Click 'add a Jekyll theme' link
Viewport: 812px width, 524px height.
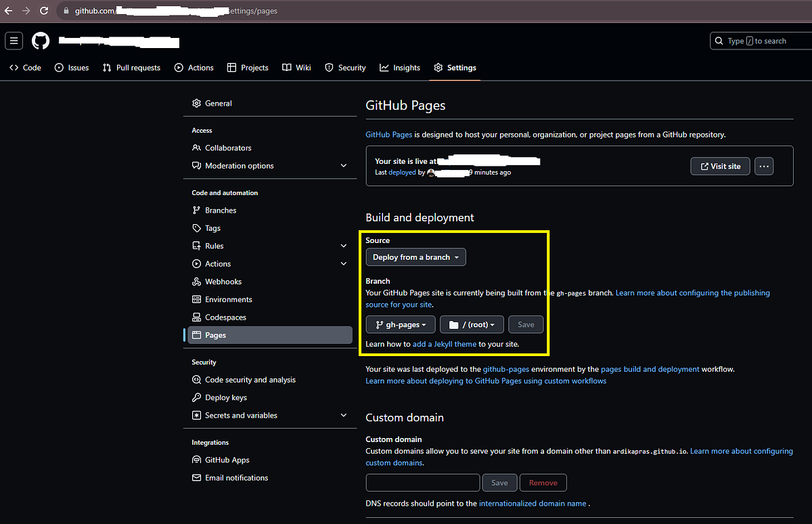click(x=445, y=344)
